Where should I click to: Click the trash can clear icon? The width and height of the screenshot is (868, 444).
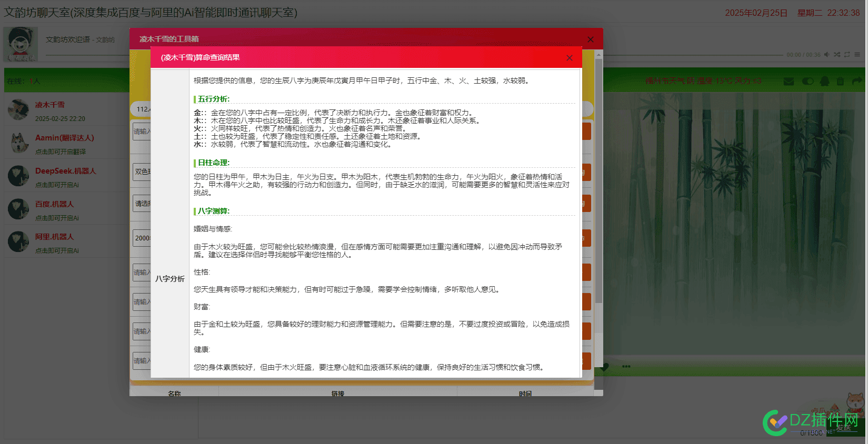point(840,81)
